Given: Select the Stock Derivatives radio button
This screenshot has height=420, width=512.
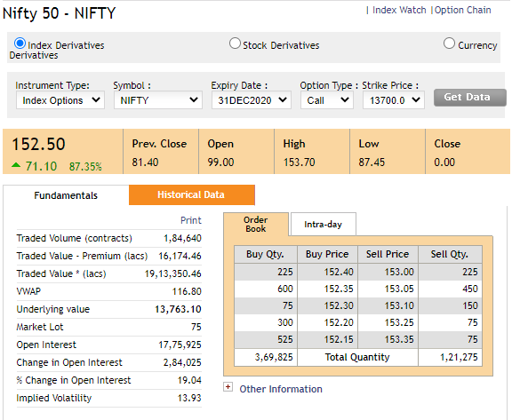Looking at the screenshot, I should pos(235,44).
